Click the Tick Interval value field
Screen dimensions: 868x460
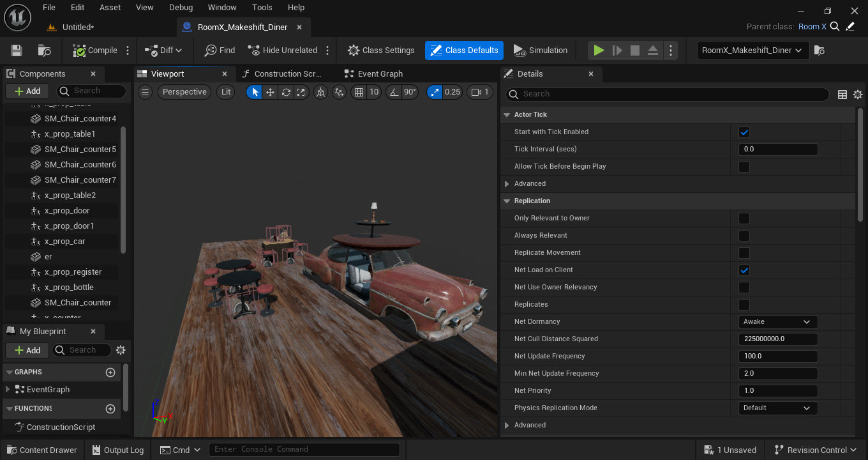coord(777,149)
